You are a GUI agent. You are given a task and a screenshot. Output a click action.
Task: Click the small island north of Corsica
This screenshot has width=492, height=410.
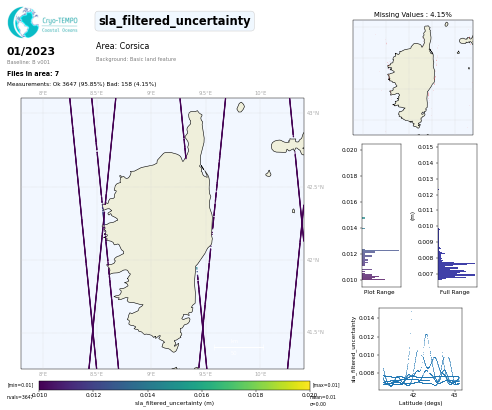[x=241, y=107]
